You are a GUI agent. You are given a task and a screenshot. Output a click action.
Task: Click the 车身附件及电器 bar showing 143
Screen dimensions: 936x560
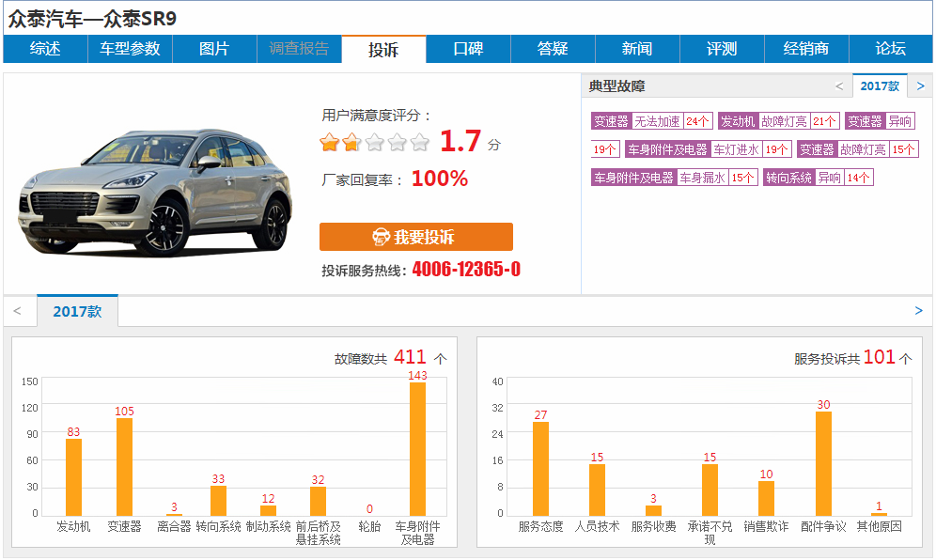coord(417,448)
